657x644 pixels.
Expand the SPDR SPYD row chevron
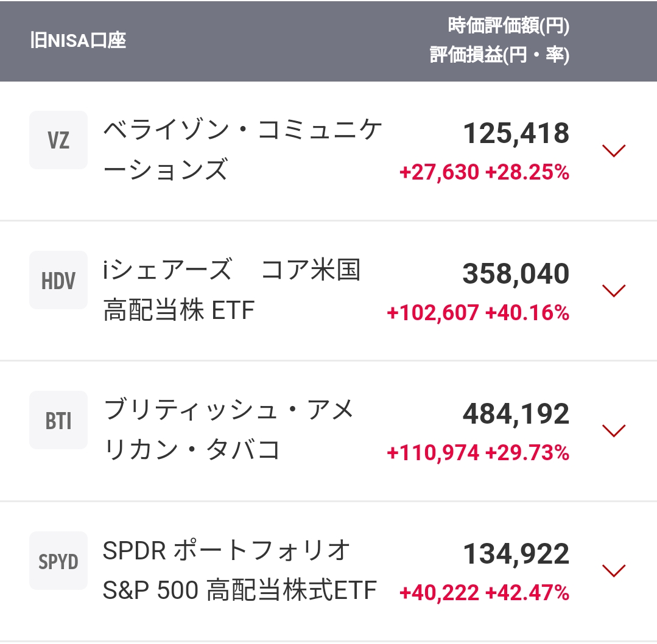point(613,570)
